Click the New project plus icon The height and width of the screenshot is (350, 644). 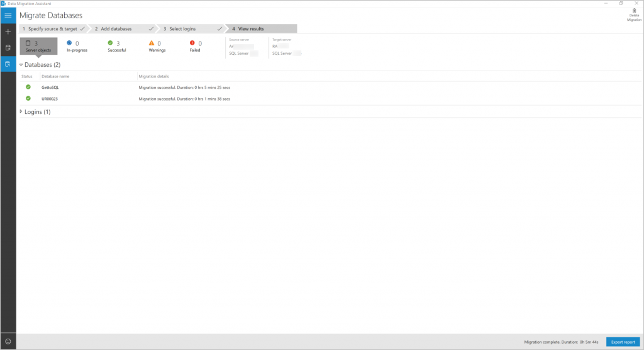click(8, 31)
